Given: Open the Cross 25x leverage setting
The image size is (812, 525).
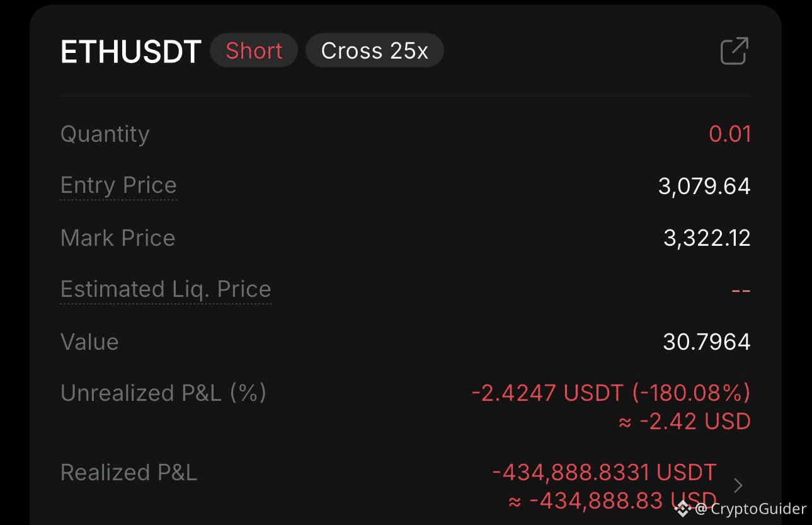Looking at the screenshot, I should (375, 50).
